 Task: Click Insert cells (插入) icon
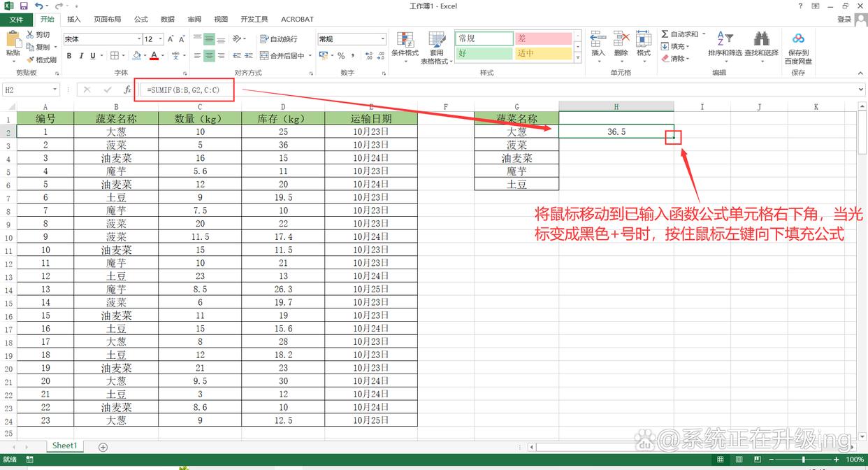pos(598,45)
